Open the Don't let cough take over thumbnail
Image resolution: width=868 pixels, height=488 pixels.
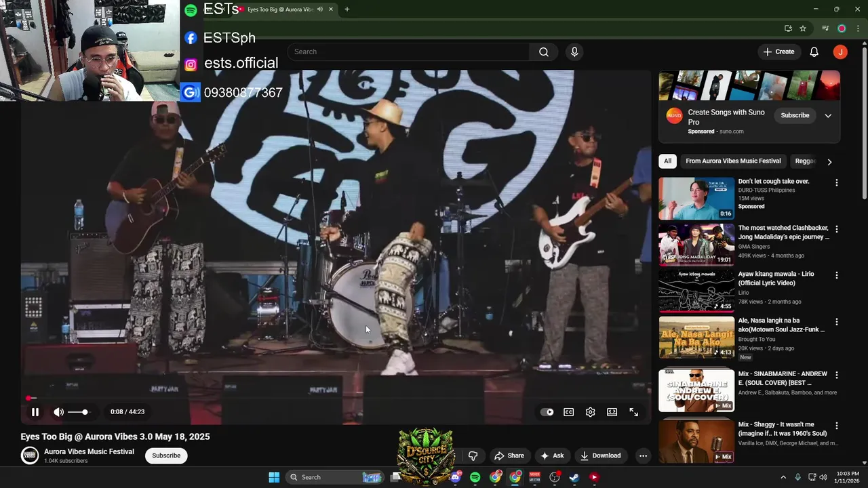(696, 199)
